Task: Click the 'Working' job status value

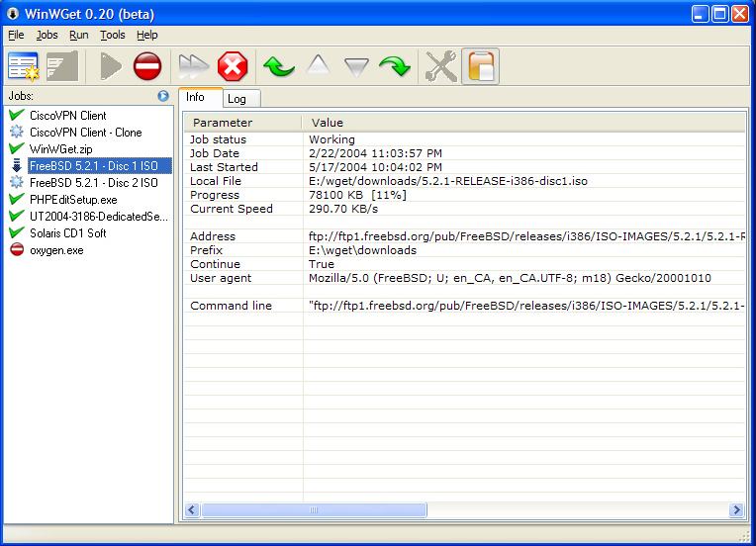Action: [331, 139]
